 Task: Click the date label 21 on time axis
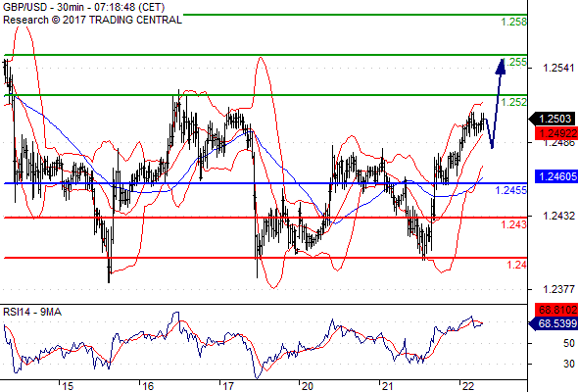click(x=387, y=386)
